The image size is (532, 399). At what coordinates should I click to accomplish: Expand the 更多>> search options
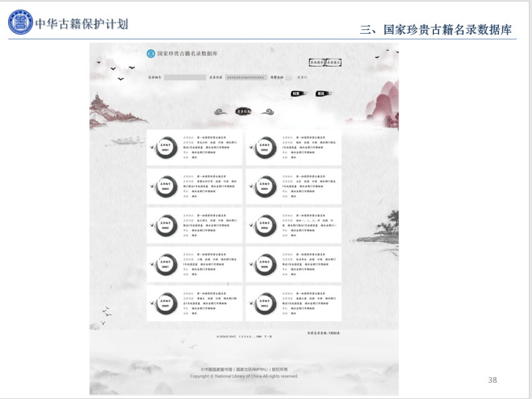pyautogui.click(x=302, y=77)
